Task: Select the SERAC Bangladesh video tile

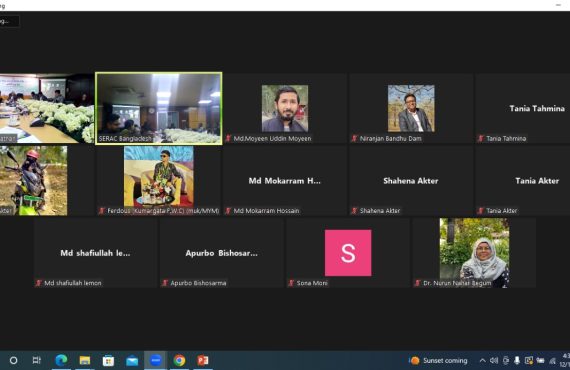Action: click(x=159, y=108)
